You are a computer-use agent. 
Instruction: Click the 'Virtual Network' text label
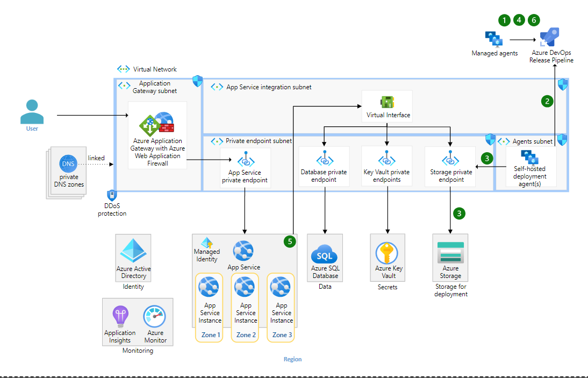pos(155,69)
